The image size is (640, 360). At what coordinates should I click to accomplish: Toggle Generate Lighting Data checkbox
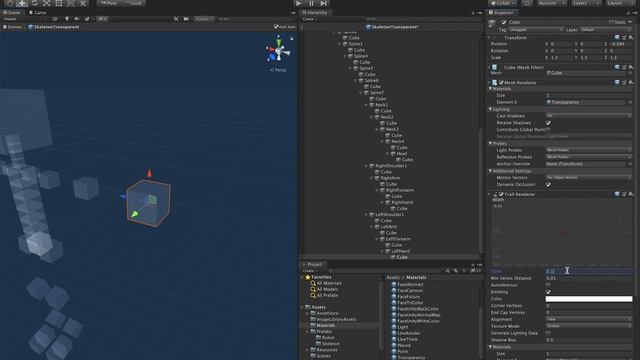click(548, 333)
